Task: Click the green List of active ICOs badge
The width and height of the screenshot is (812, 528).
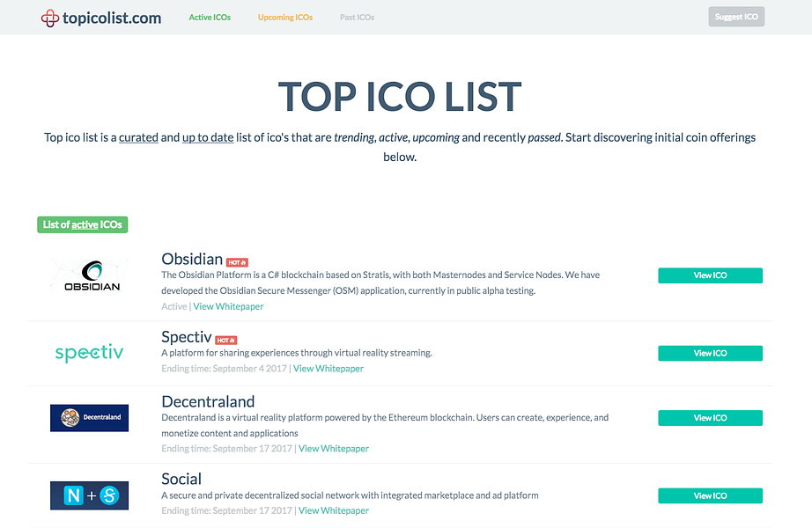Action: pyautogui.click(x=82, y=224)
